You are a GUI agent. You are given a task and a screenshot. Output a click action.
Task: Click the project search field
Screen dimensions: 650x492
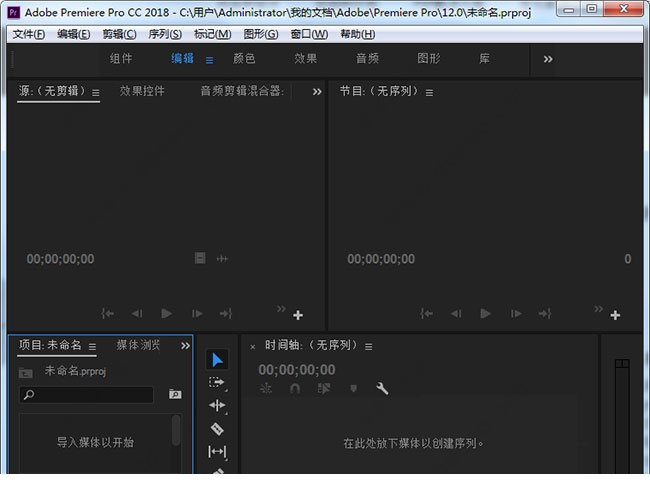[x=86, y=395]
